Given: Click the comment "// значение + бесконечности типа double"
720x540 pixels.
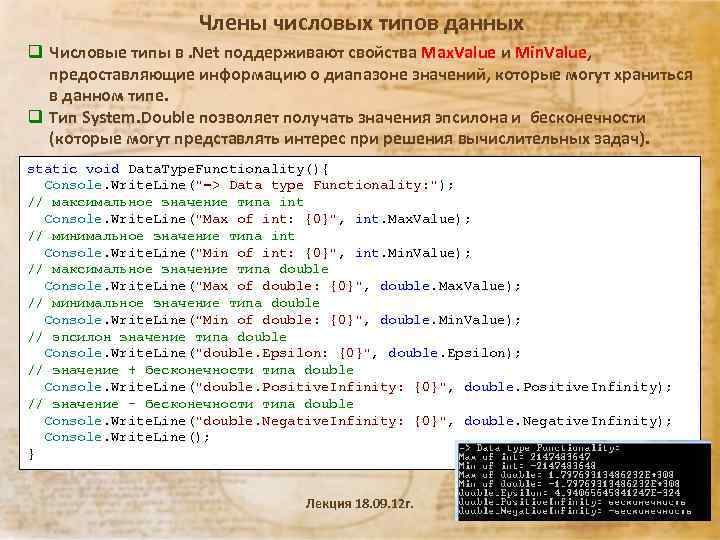Looking at the screenshot, I should pos(191,371).
